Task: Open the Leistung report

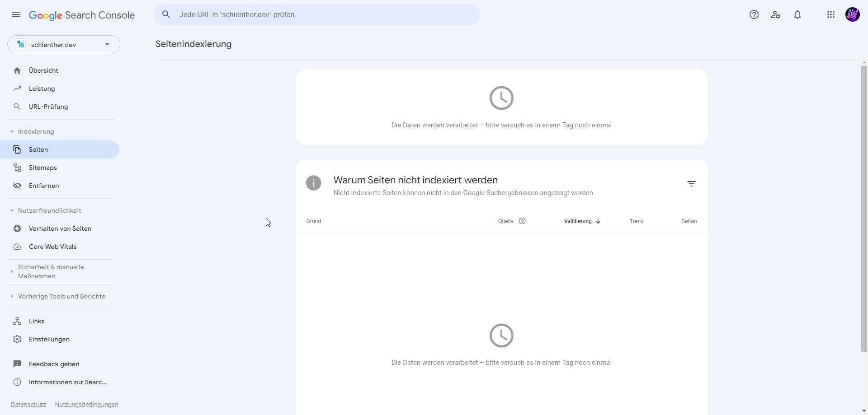Action: click(x=42, y=89)
